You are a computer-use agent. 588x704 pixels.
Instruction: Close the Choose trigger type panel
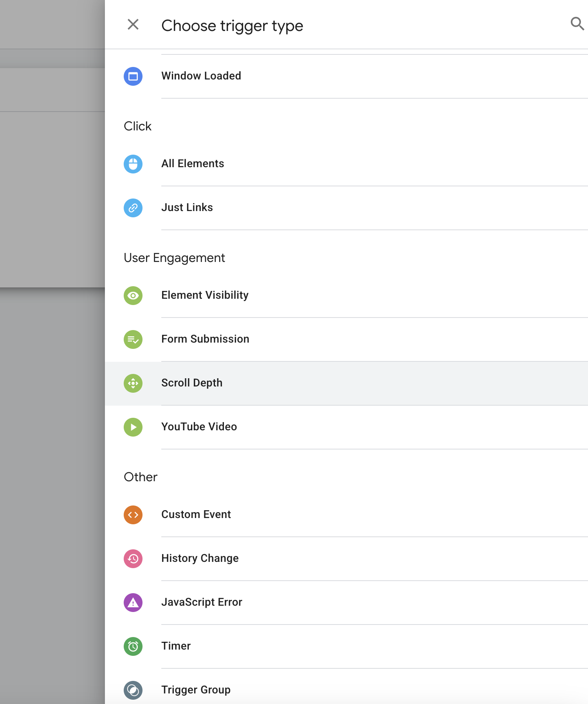133,25
